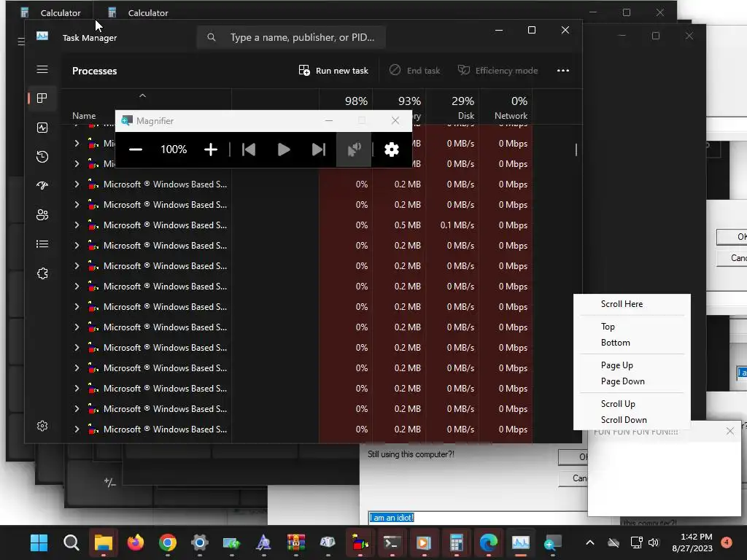Close the FUN FUN FUN FUN dialog

[x=729, y=431]
